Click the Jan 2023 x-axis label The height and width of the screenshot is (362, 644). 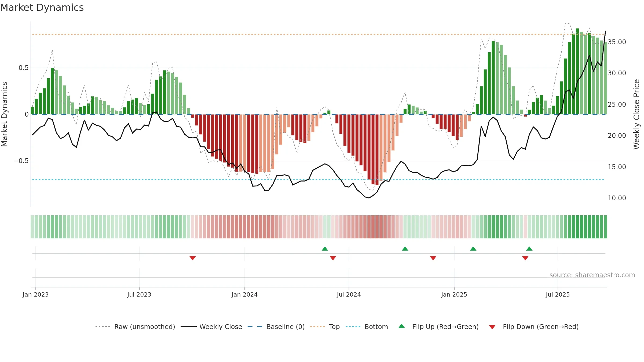coord(36,294)
